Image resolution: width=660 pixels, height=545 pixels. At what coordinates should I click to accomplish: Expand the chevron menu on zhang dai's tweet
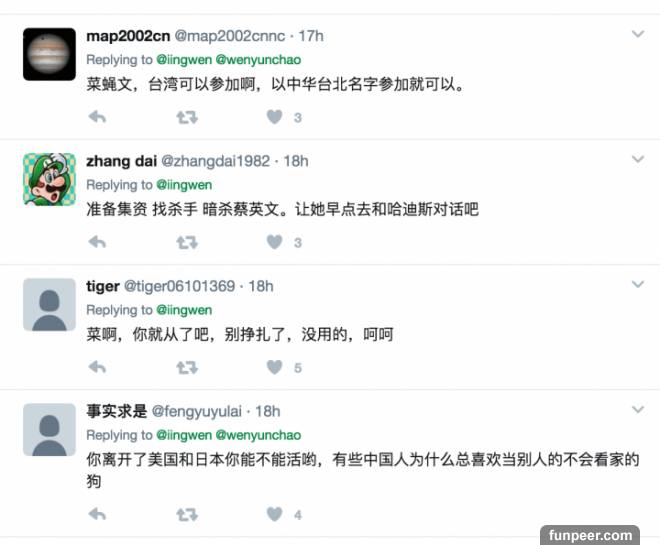638,159
